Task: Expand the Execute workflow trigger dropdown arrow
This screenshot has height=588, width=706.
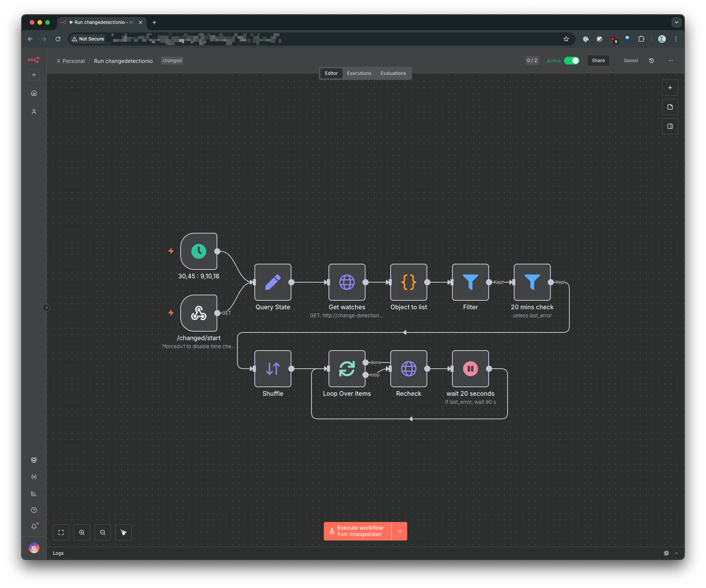Action: (400, 531)
